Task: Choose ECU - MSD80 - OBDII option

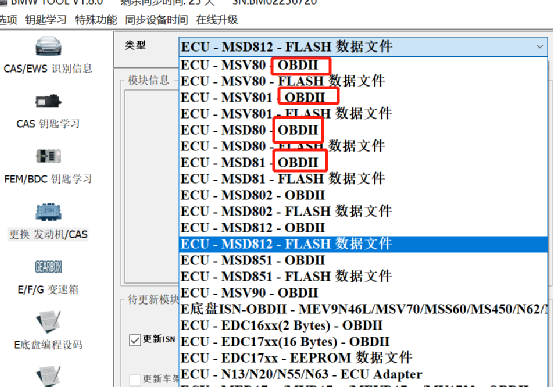Action: 363,130
